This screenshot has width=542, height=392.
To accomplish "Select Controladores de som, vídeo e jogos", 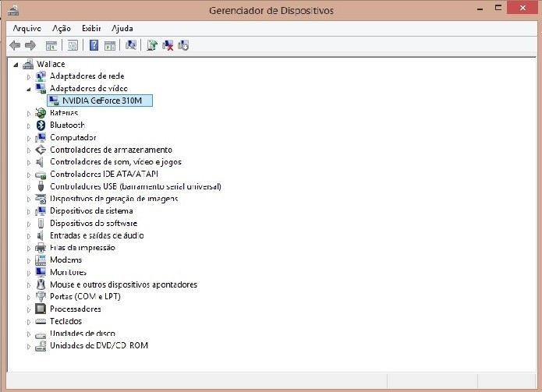I will [115, 161].
